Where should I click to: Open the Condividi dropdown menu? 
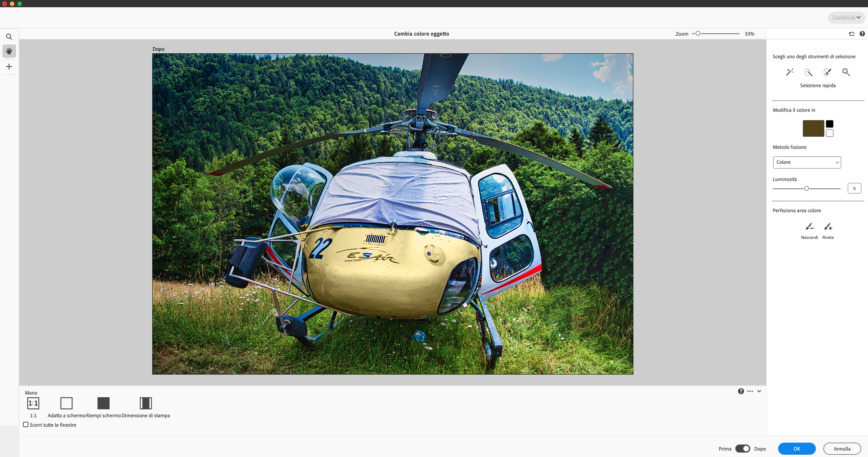(x=846, y=18)
